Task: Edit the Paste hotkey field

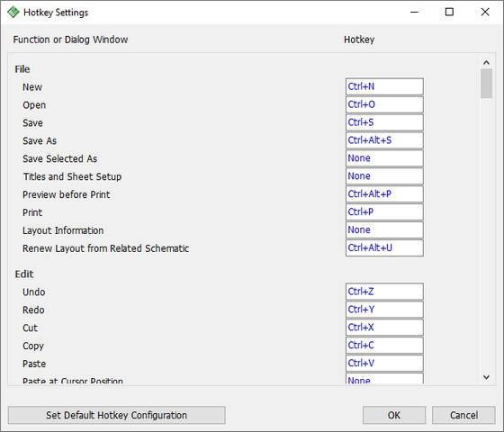Action: tap(384, 364)
